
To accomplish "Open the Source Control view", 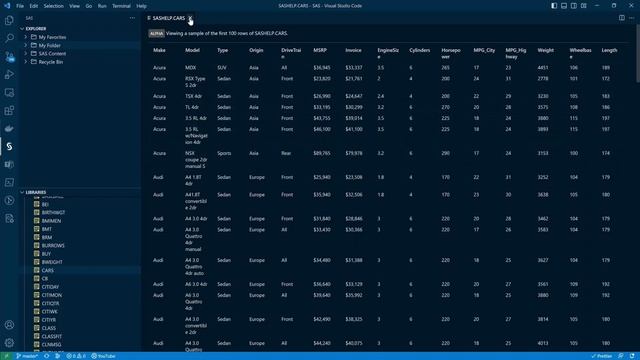I will point(9,56).
